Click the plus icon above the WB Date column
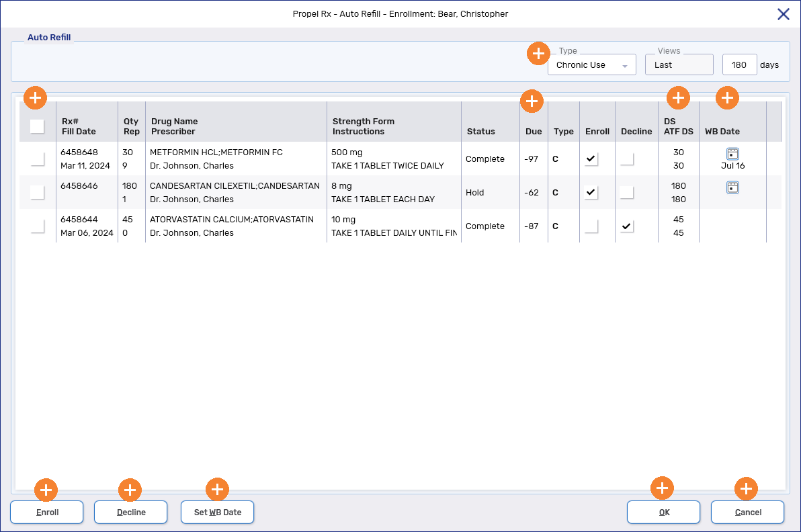Viewport: 801px width, 532px height. 727,97
